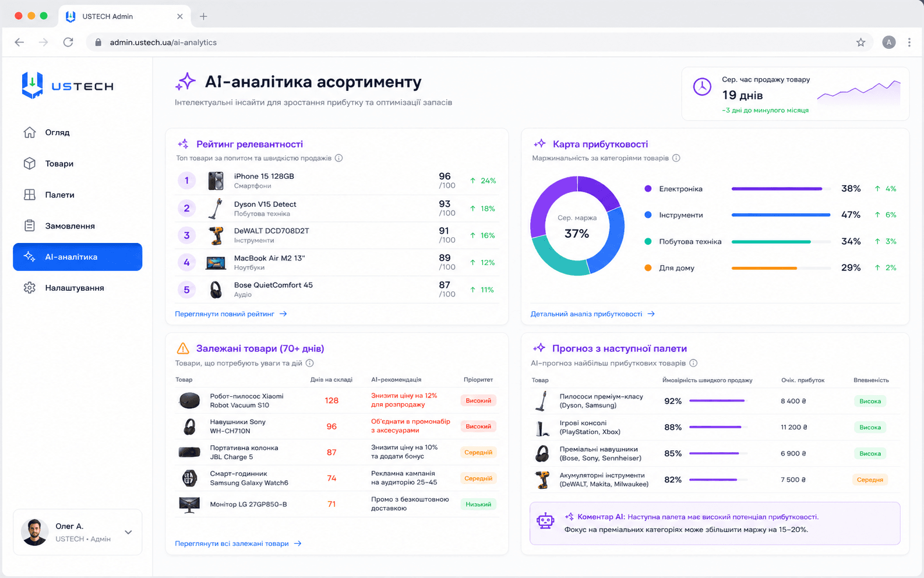
Task: Click the Олег А. profile avatar
Action: pyautogui.click(x=34, y=532)
